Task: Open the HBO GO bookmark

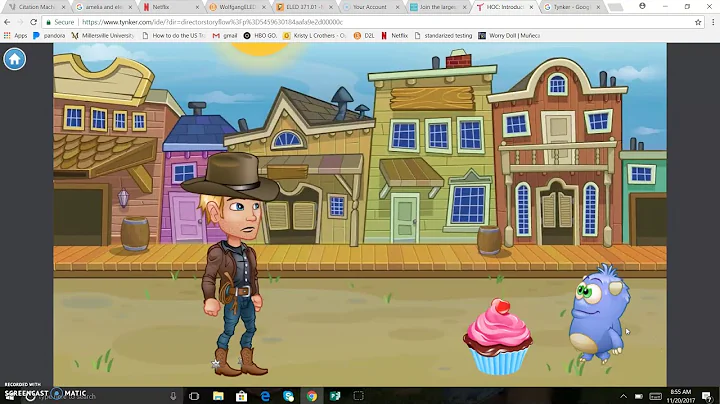Action: pos(260,35)
